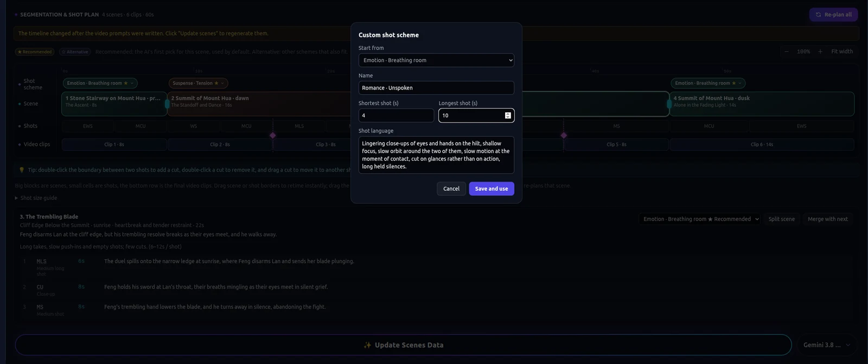868x364 pixels.
Task: Click the Re-plan all refresh button
Action: [x=833, y=15]
